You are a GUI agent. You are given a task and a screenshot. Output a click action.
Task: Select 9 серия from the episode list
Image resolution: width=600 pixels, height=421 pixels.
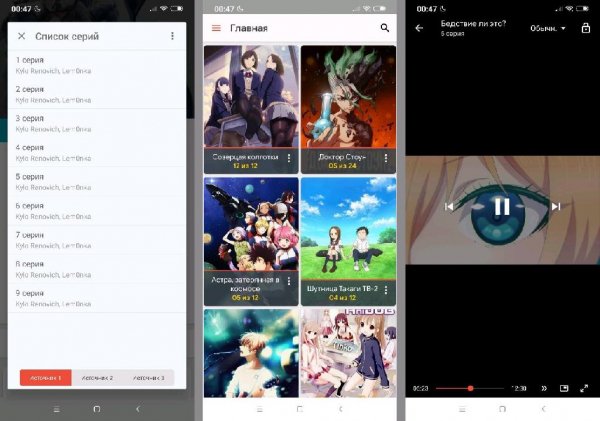click(x=97, y=298)
